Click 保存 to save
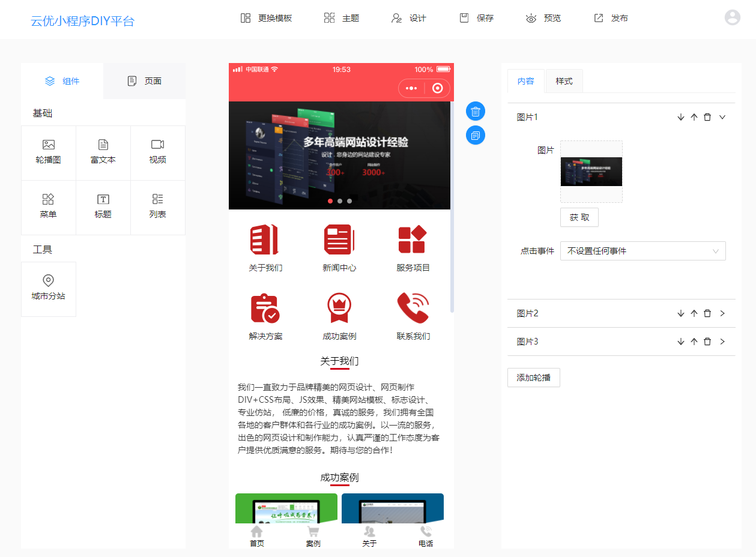Viewport: 756px width, 557px height. (476, 18)
